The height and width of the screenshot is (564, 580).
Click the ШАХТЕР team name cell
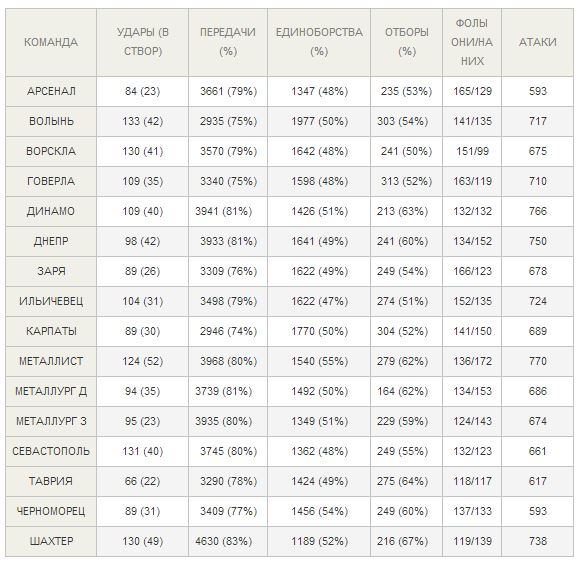51,541
